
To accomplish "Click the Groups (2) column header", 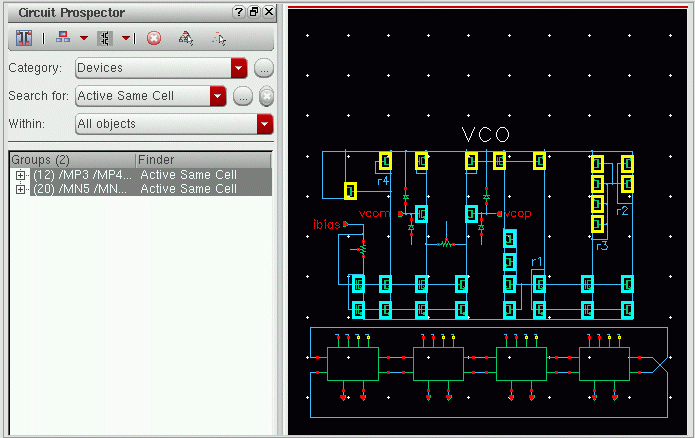I will (70, 160).
